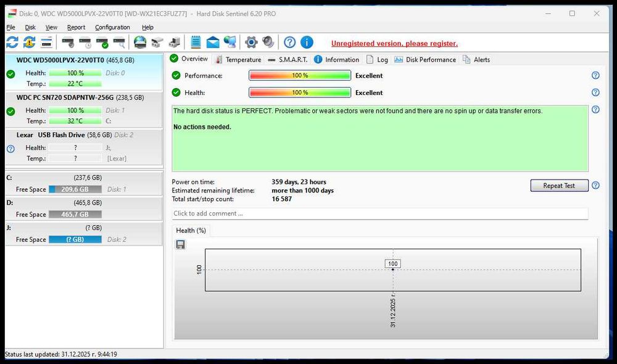Screen dimensions: 617x364
Task: Switch to the S.M.A.R.T. tab
Action: click(288, 59)
